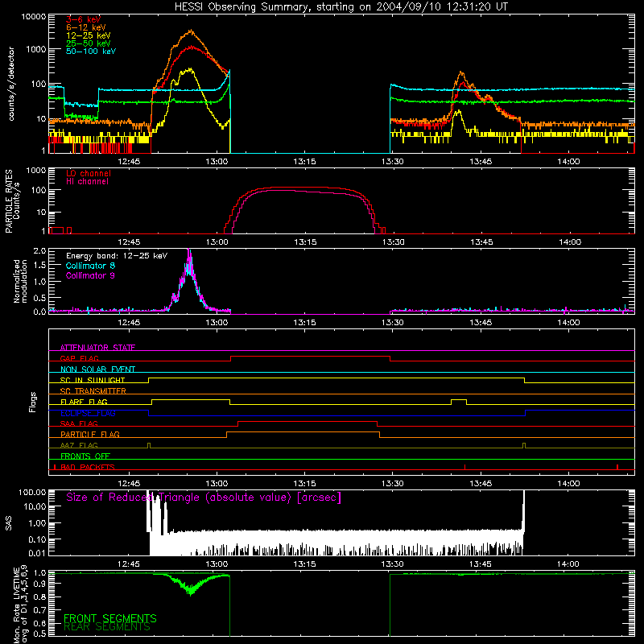Select the SC_TRANSMITTER flag label
Viewport: 644px width, 644px height.
click(x=93, y=390)
